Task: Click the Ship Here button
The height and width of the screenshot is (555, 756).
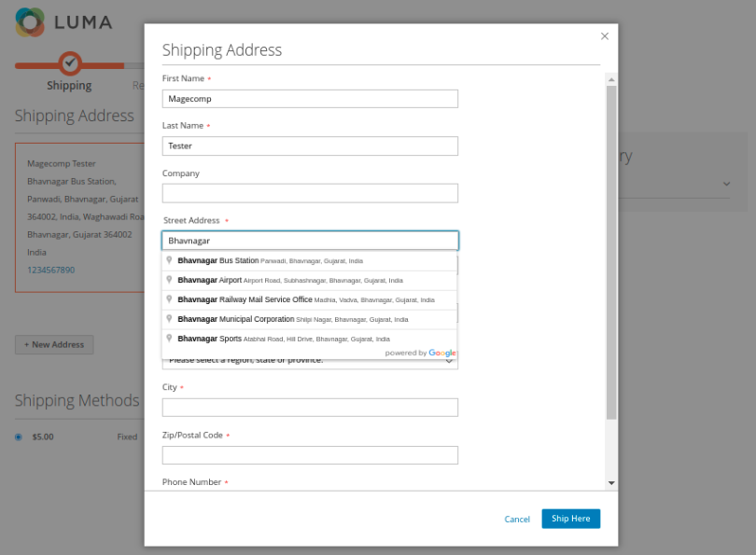Action: coord(571,519)
